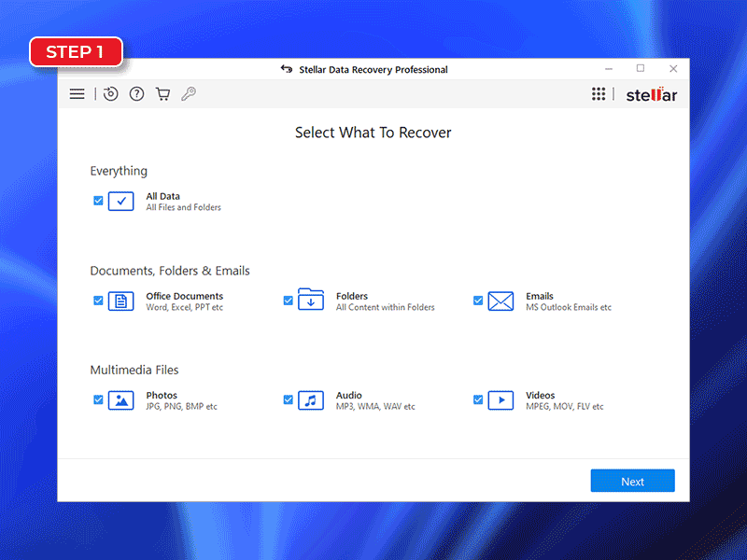The image size is (747, 560).
Task: Uncheck the Photos checkbox
Action: tap(98, 399)
